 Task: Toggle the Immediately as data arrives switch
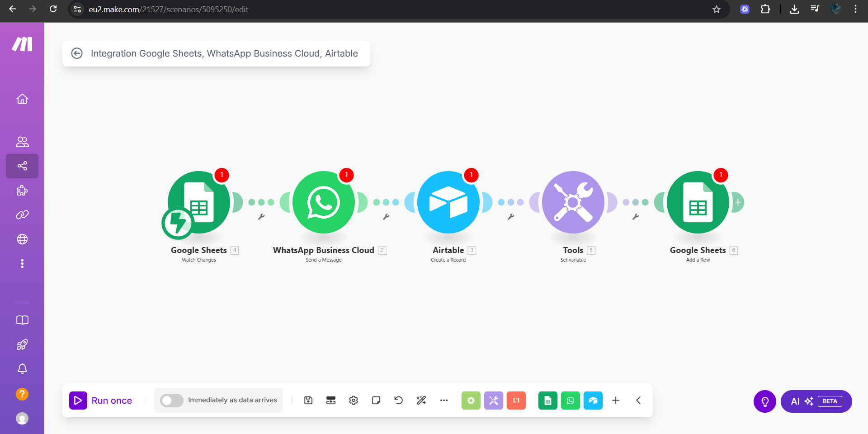[172, 400]
